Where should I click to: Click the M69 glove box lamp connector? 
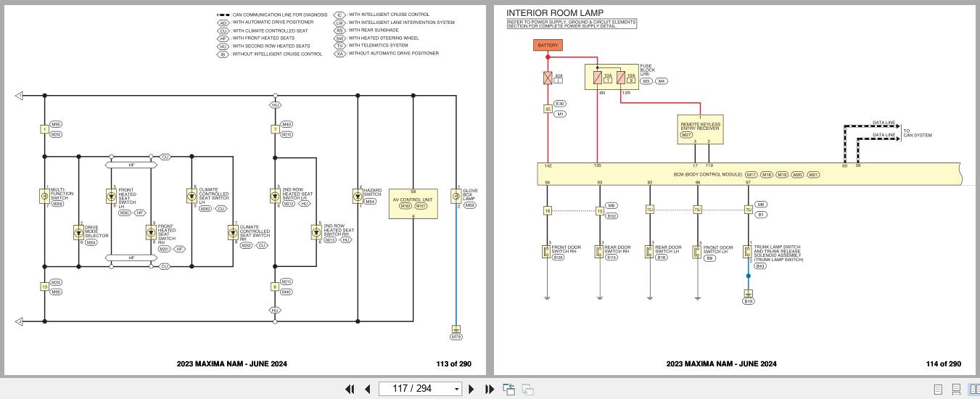tap(469, 205)
